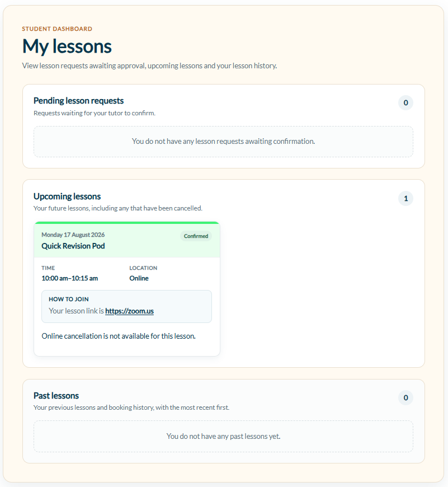Click the My lessons page heading
The width and height of the screenshot is (448, 487).
67,46
